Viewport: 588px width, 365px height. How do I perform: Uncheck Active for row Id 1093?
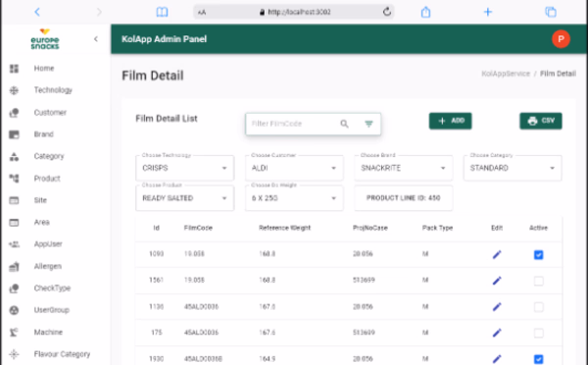click(x=538, y=255)
